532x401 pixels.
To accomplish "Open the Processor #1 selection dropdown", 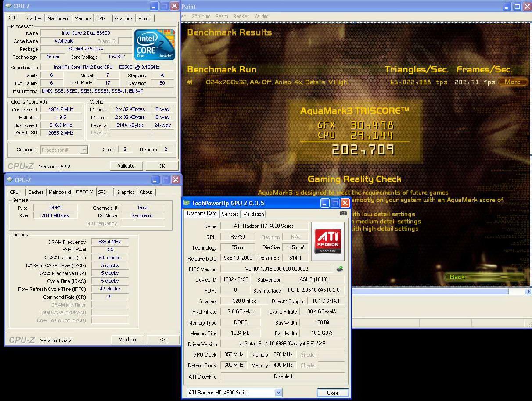I will pyautogui.click(x=84, y=150).
